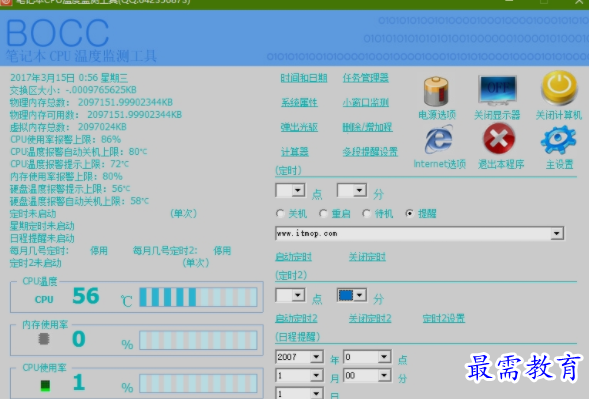This screenshot has height=399, width=589.
Task: Click the 每月几号定时2: 停用 text
Action: (x=182, y=251)
